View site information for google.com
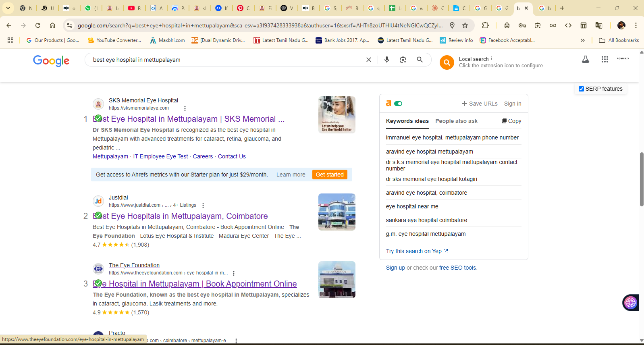This screenshot has width=644, height=345. [69, 25]
